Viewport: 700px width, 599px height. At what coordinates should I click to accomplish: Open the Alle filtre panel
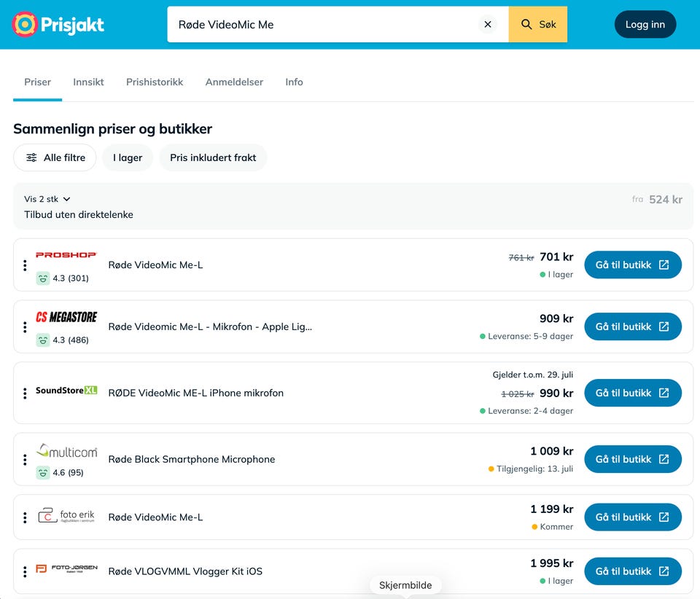[55, 157]
